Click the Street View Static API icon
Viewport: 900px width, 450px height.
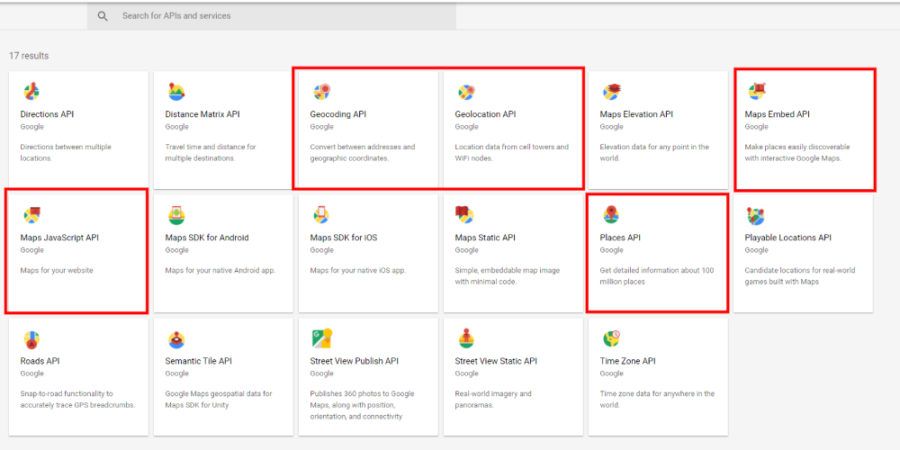466,339
